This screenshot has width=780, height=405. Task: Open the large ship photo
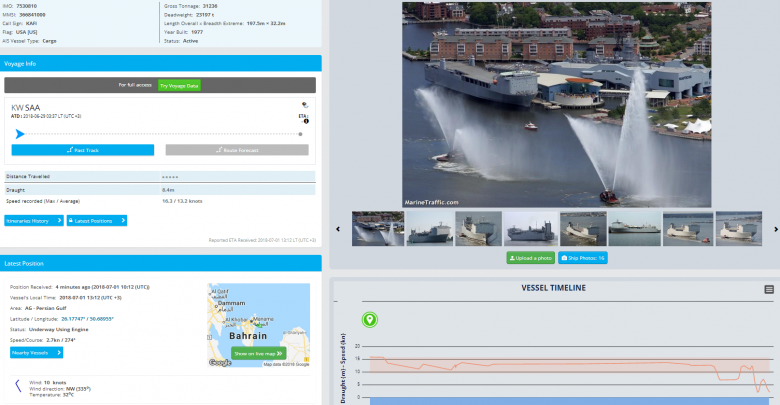coord(555,104)
